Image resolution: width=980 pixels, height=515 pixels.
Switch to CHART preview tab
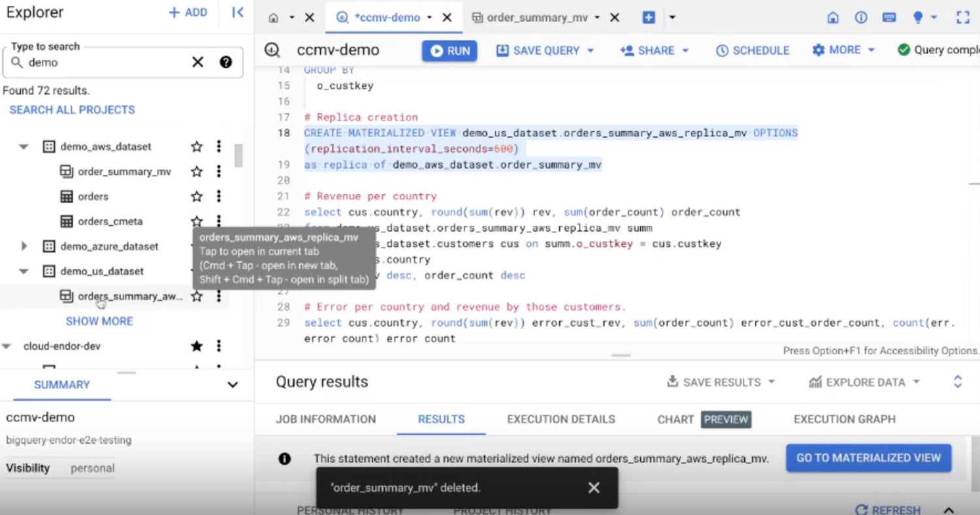(x=704, y=419)
